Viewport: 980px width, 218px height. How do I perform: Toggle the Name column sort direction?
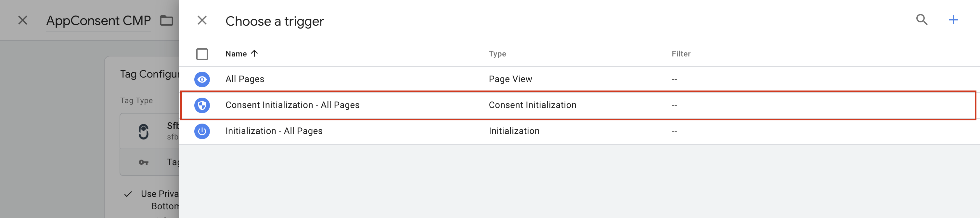(x=254, y=54)
